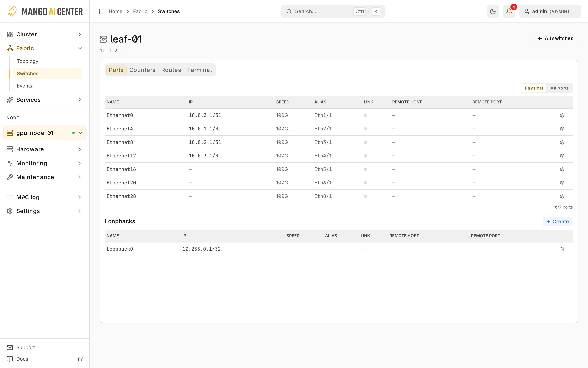Go to Home breadcrumb
This screenshot has width=588, height=368.
(115, 11)
